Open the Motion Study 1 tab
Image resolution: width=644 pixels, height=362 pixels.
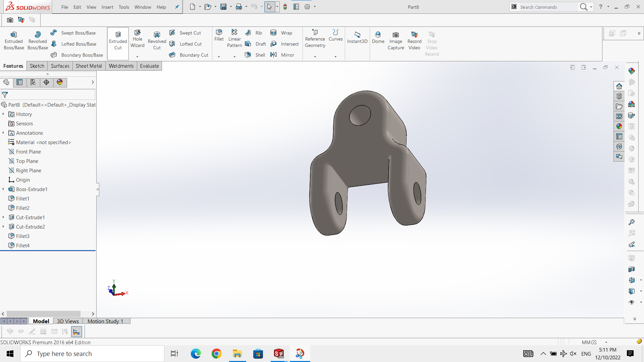point(105,321)
